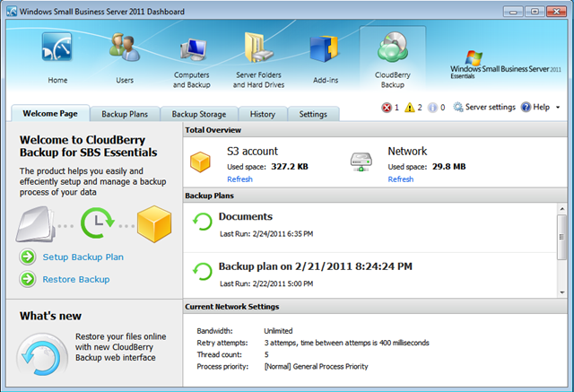This screenshot has width=574, height=392.
Task: Click the [Normal] General Process Priority value
Action: coord(316,366)
